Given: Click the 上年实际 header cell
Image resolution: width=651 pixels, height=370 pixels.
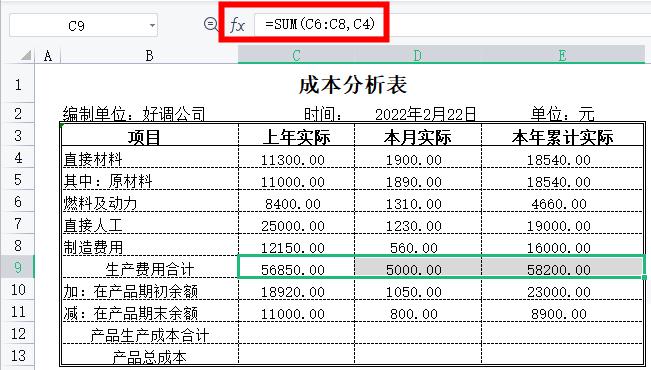Looking at the screenshot, I should click(x=296, y=135).
